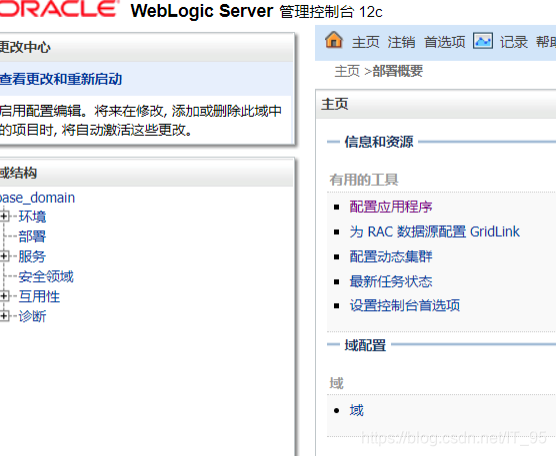Click 查看更改和重新启动 link

pyautogui.click(x=61, y=79)
